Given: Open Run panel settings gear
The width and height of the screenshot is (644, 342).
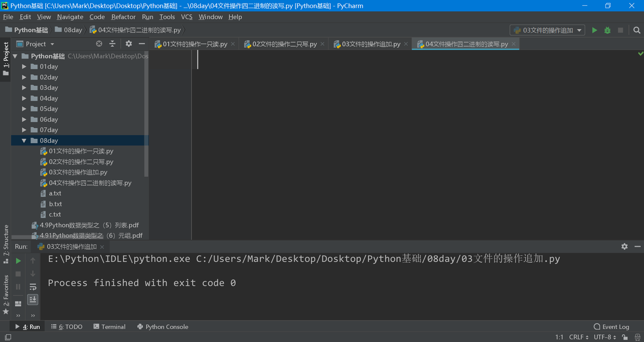Looking at the screenshot, I should 624,247.
